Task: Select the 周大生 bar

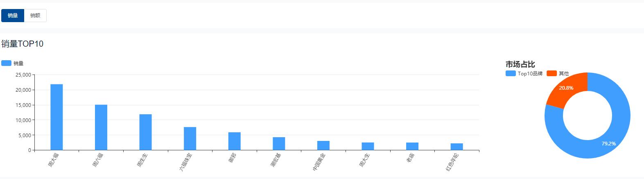Action: coord(368,146)
